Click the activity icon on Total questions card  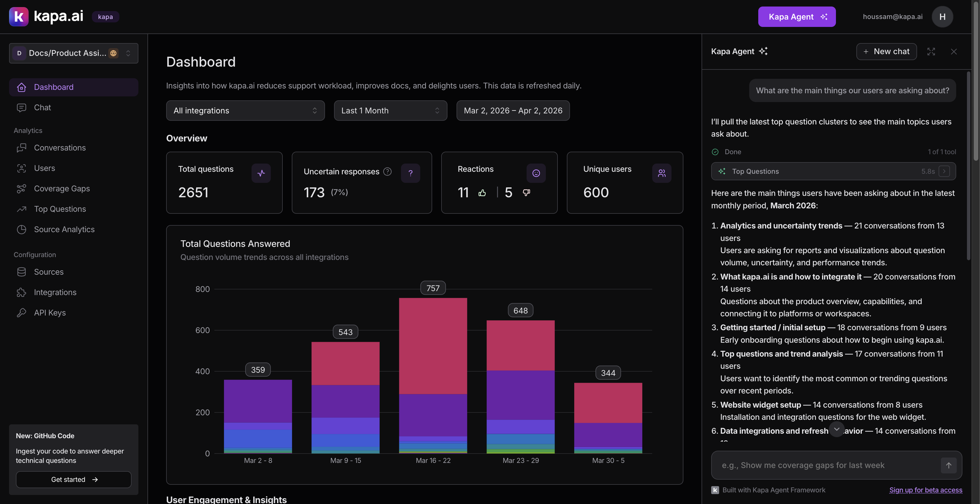click(x=261, y=173)
